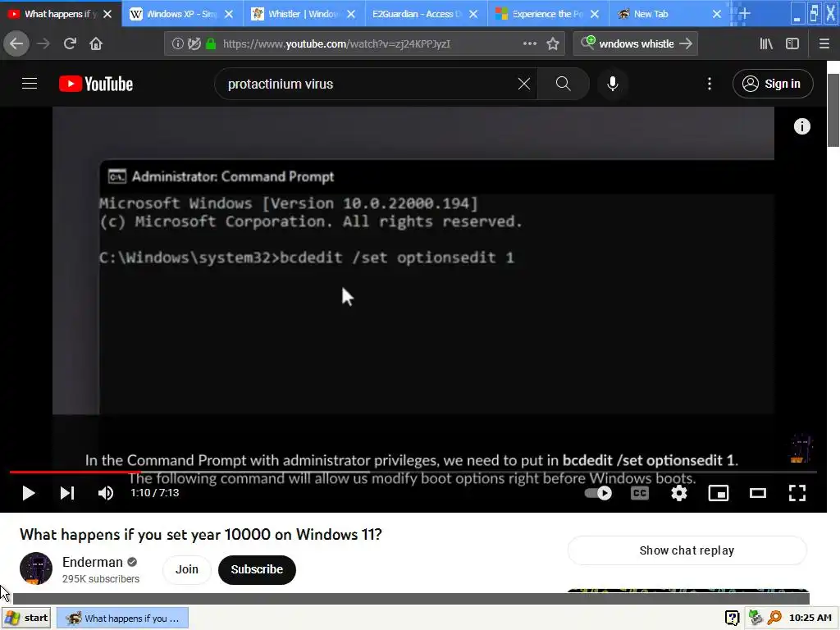The height and width of the screenshot is (630, 840).
Task: Close the Whistler tab
Action: [351, 14]
